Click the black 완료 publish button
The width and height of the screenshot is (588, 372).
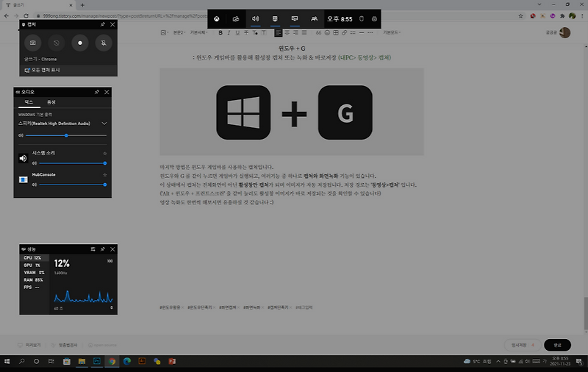[558, 345]
